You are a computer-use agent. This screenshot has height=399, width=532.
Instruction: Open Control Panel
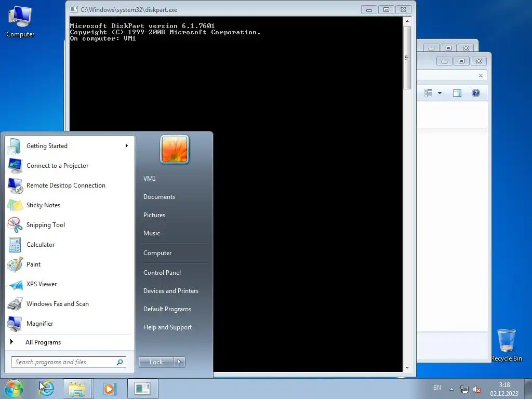click(162, 273)
